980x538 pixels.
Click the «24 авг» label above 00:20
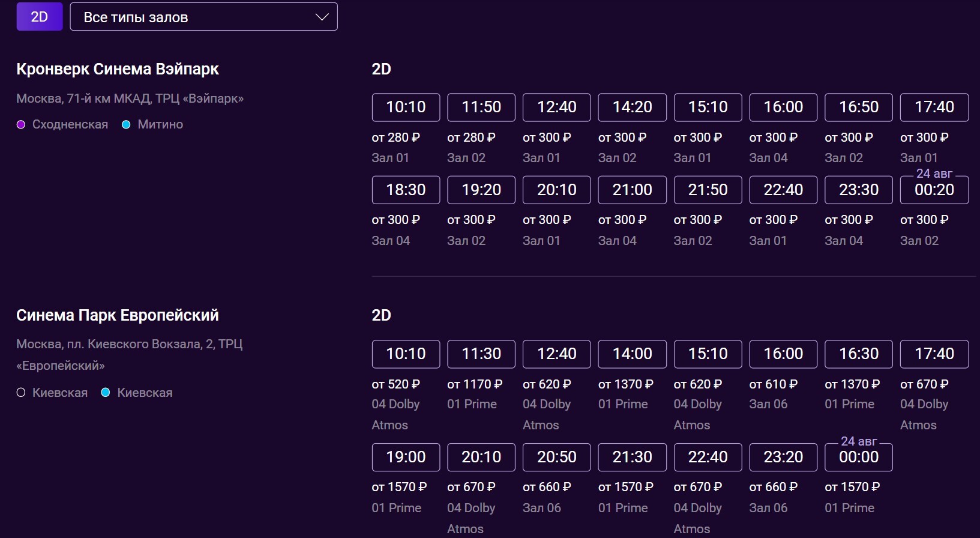(934, 174)
